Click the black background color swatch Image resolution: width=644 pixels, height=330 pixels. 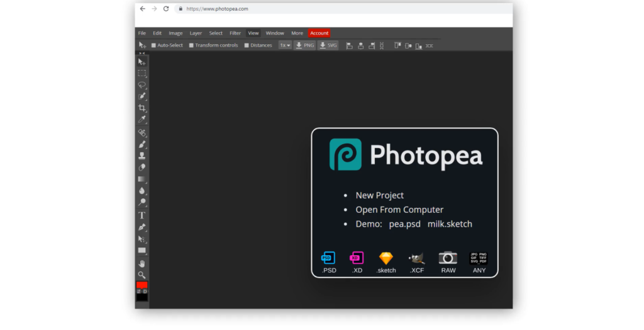click(142, 297)
